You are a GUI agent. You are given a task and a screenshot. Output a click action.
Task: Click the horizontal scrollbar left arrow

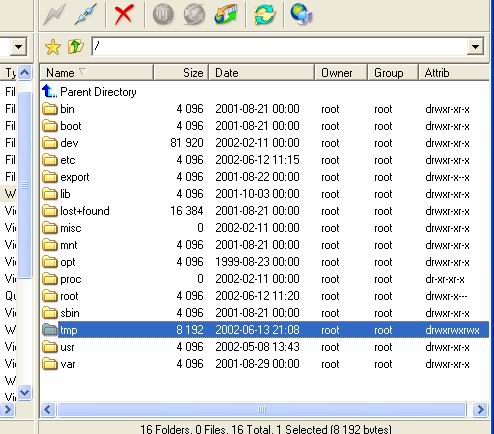click(x=48, y=410)
